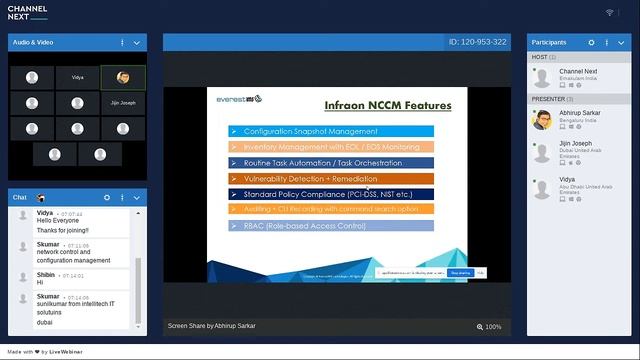The height and width of the screenshot is (360, 640).
Task: Click Abhirup Sarkar's profile photo in Participants
Action: [542, 120]
